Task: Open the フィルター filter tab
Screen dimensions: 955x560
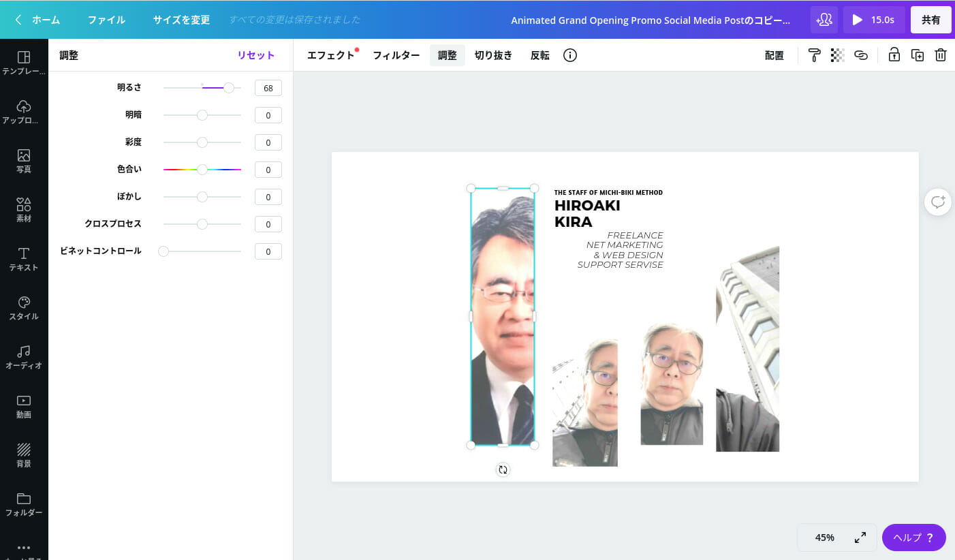Action: pyautogui.click(x=396, y=55)
